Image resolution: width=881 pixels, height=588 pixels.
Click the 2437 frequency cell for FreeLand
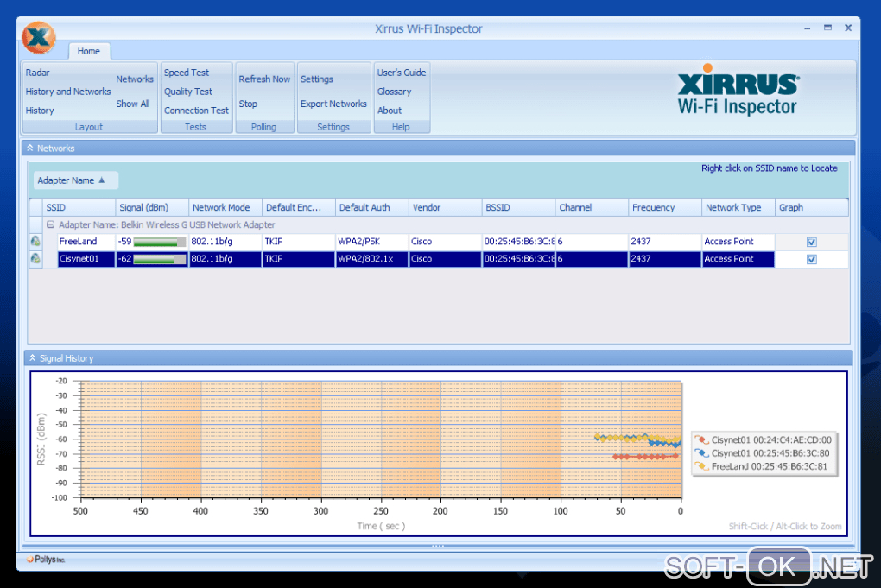[x=665, y=242]
